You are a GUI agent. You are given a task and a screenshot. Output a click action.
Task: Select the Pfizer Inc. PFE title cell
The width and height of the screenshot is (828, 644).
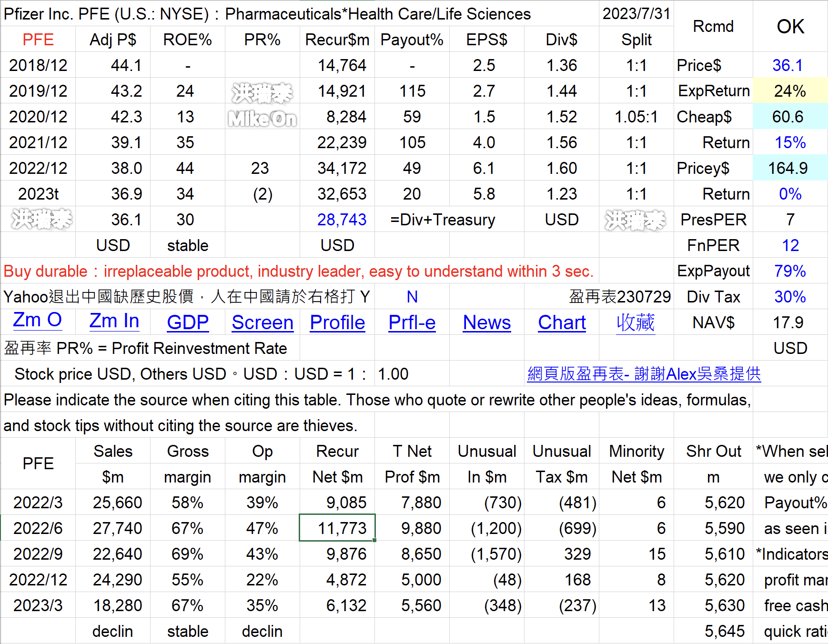[x=300, y=14]
